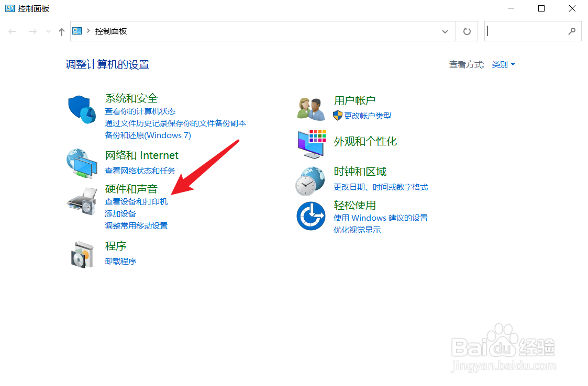Open the 网络和 Internet globe icon
This screenshot has height=386, width=588.
(x=82, y=163)
